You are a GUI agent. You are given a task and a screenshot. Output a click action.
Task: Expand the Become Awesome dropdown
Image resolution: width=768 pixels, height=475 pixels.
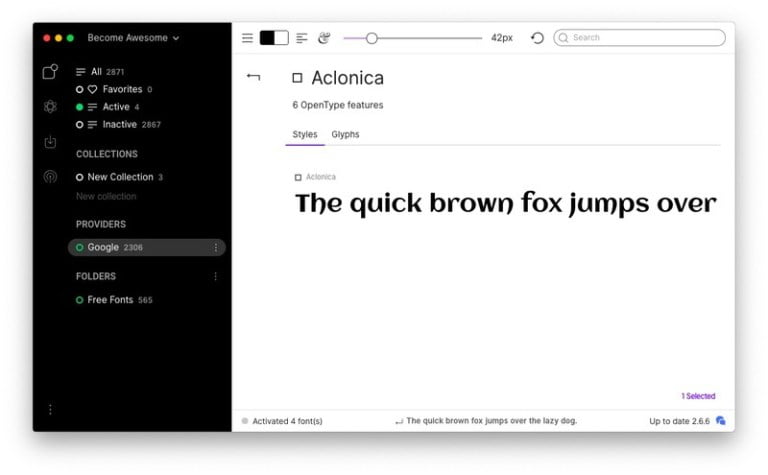click(133, 38)
